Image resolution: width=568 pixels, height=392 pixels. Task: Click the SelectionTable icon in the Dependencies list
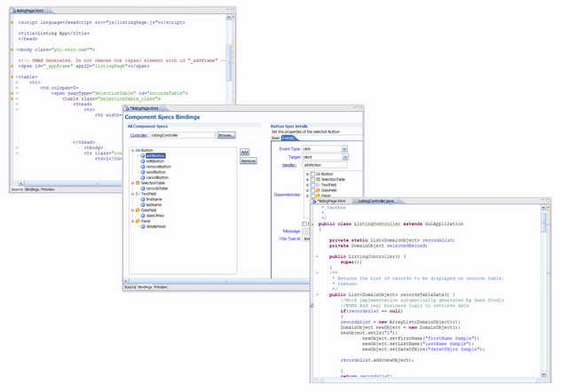tap(318, 179)
